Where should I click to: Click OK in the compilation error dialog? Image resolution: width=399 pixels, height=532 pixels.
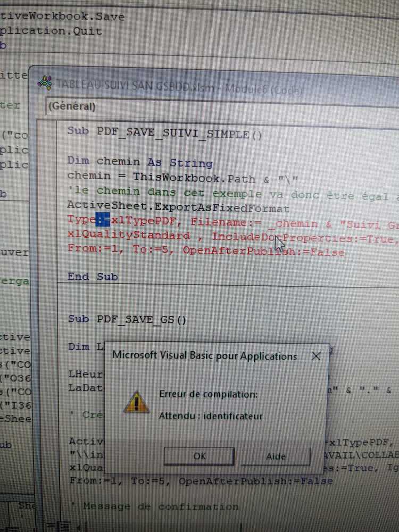click(199, 456)
